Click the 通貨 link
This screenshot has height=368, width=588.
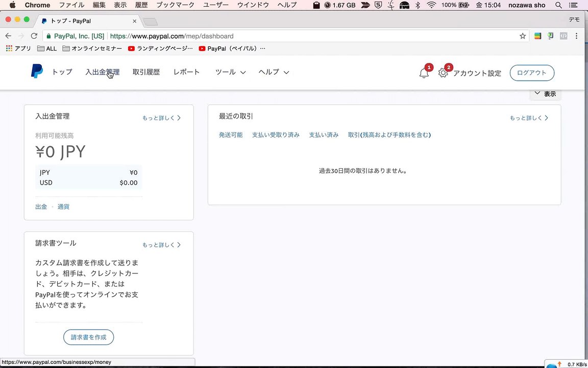(63, 206)
